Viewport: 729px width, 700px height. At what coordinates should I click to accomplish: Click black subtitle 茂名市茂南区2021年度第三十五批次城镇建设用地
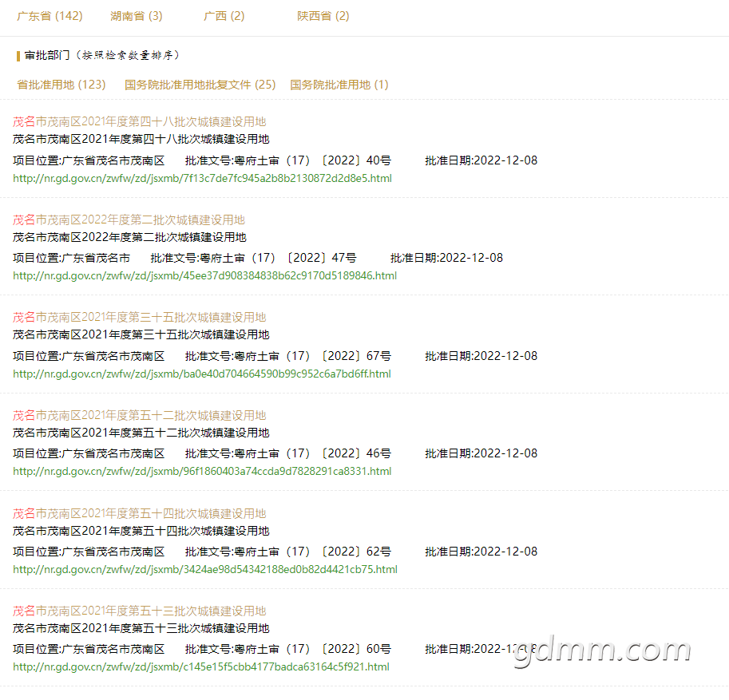(x=141, y=334)
